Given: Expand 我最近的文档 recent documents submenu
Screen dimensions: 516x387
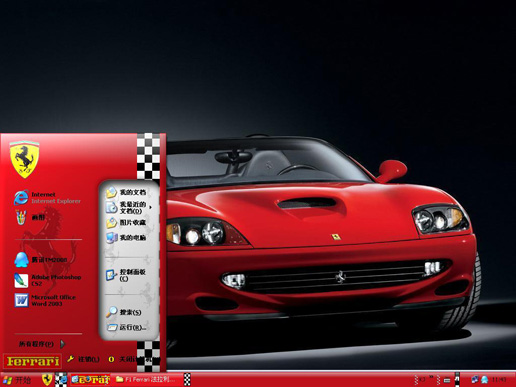Looking at the screenshot, I should [x=129, y=207].
